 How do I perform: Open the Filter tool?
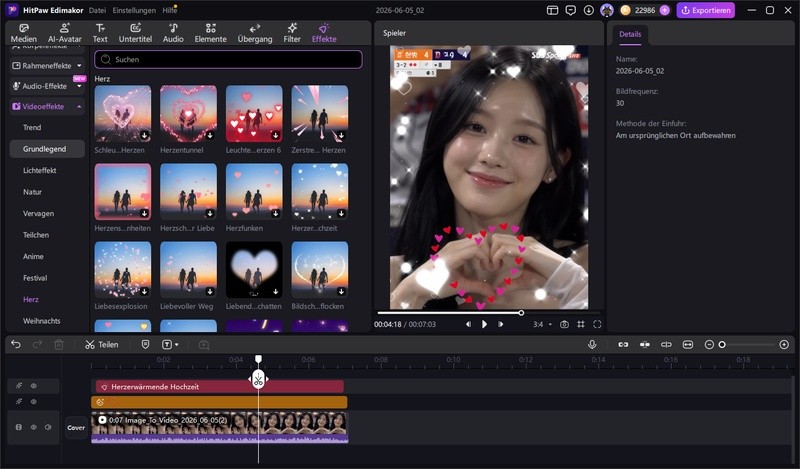pyautogui.click(x=292, y=33)
